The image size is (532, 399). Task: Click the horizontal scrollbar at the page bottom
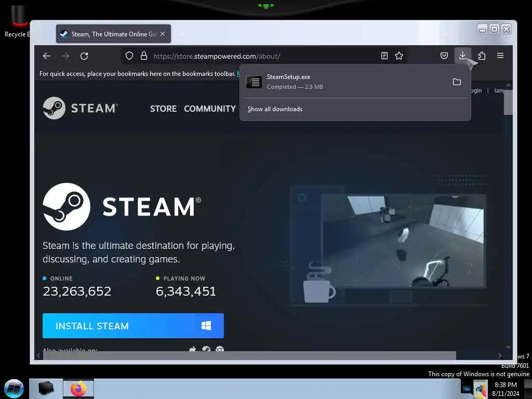pyautogui.click(x=249, y=355)
